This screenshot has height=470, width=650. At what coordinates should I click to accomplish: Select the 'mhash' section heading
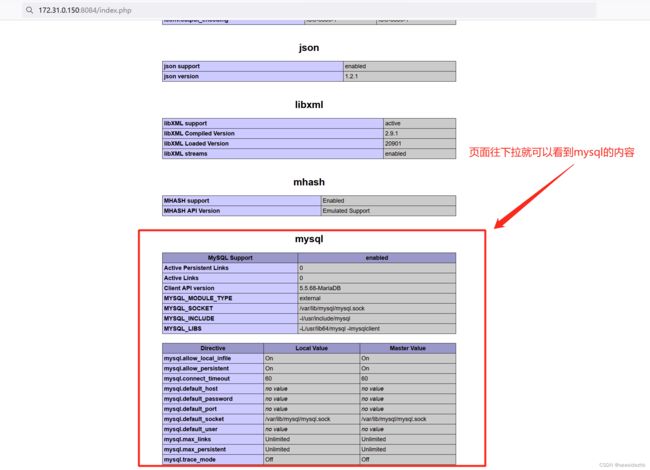click(309, 182)
